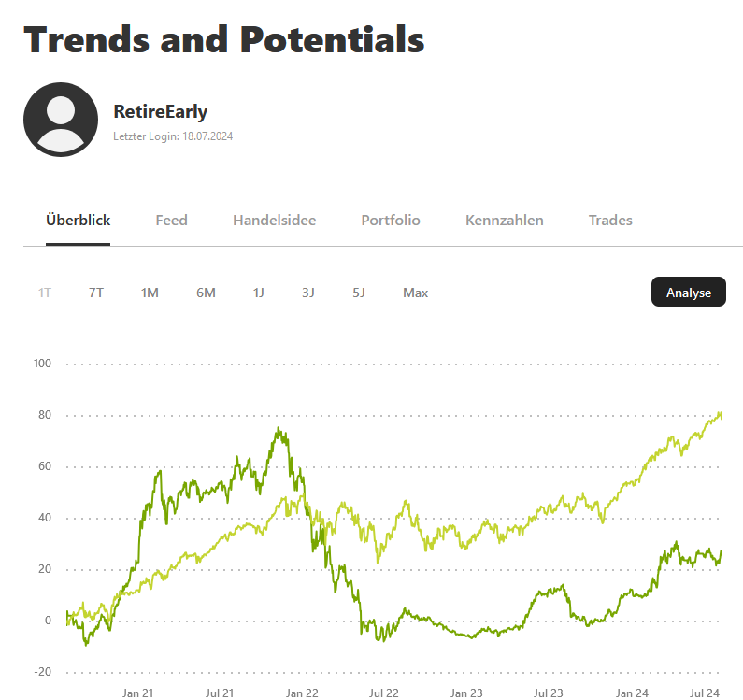This screenshot has height=700, width=743.
Task: Set chart range to 6M
Action: click(x=206, y=293)
